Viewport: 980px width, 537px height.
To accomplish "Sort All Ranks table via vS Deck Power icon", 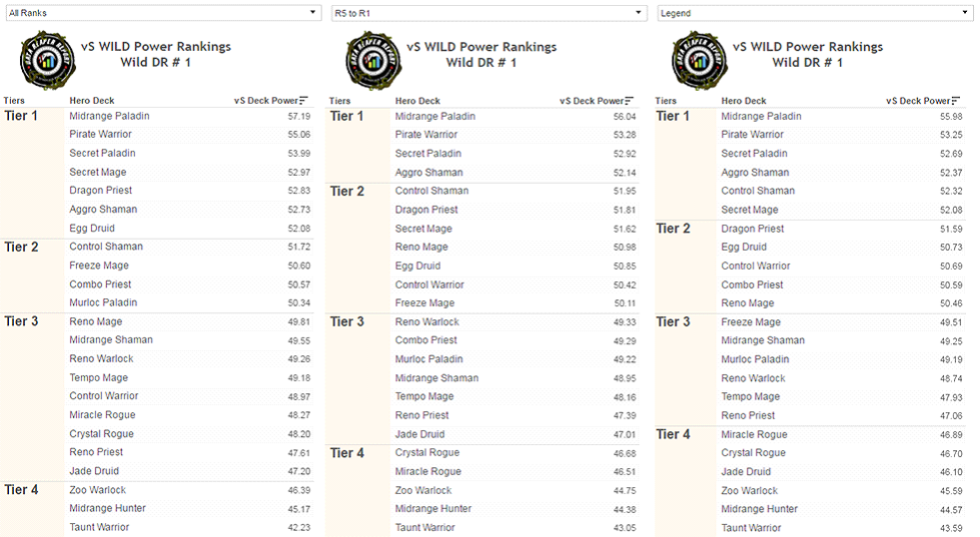I will pos(304,101).
